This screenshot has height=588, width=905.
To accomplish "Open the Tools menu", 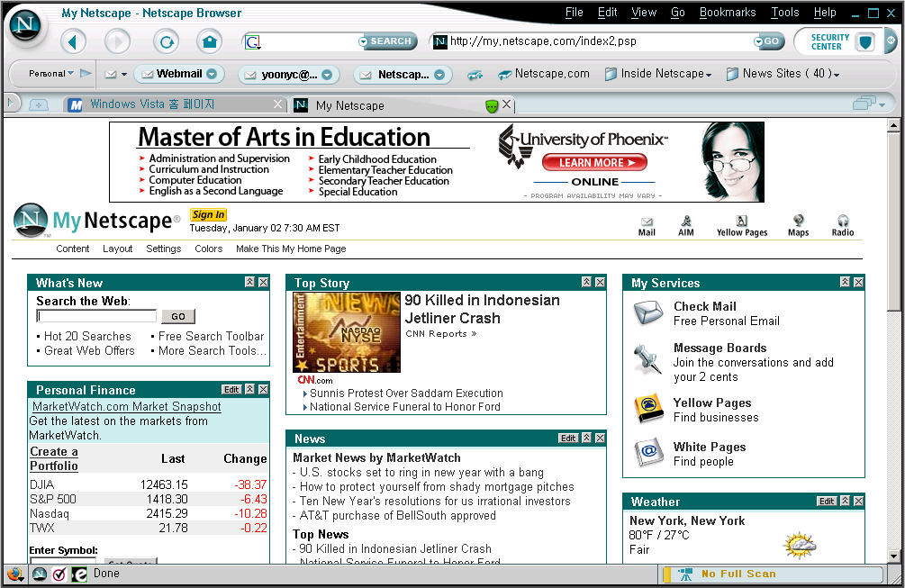I will coord(785,12).
